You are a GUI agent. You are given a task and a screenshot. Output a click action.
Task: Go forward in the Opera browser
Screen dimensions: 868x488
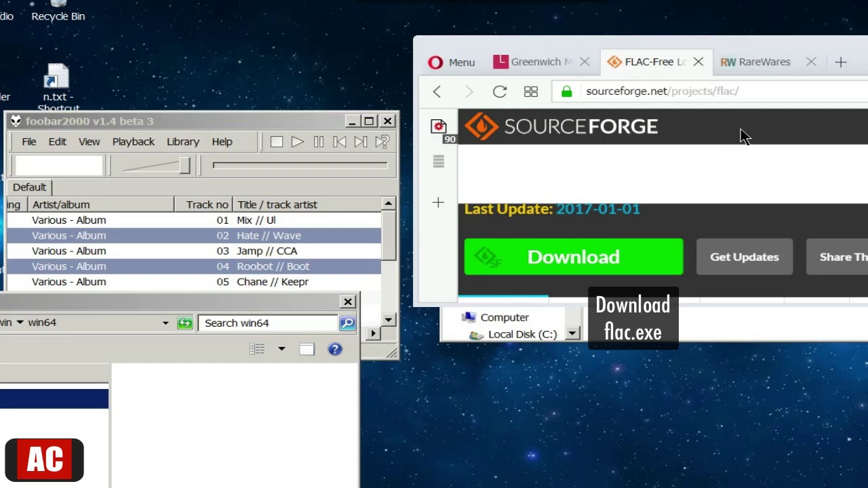[469, 91]
